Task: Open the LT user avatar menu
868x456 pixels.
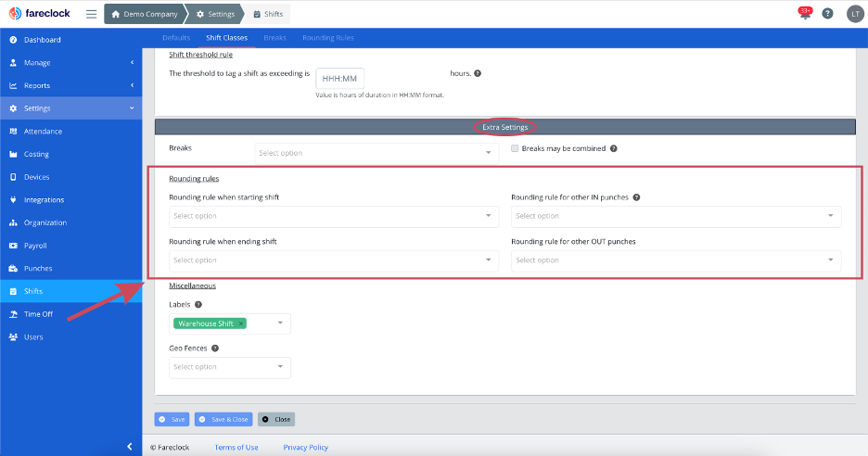Action: pyautogui.click(x=855, y=14)
